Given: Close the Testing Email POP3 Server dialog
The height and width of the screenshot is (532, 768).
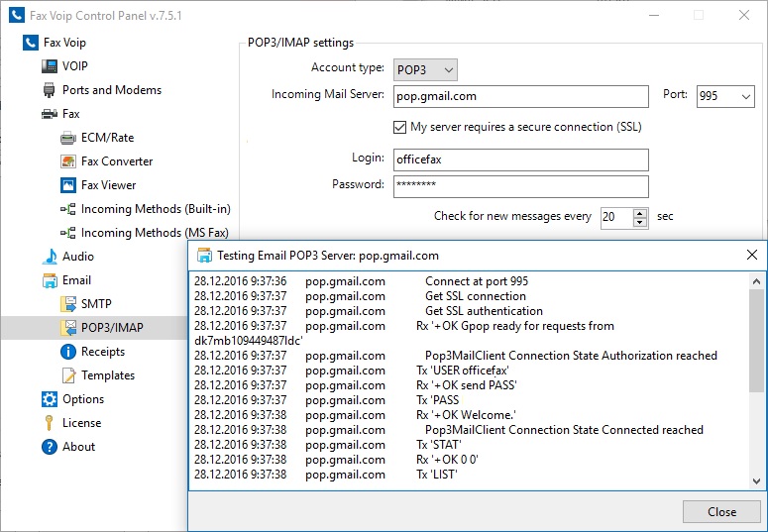Looking at the screenshot, I should pos(721,512).
